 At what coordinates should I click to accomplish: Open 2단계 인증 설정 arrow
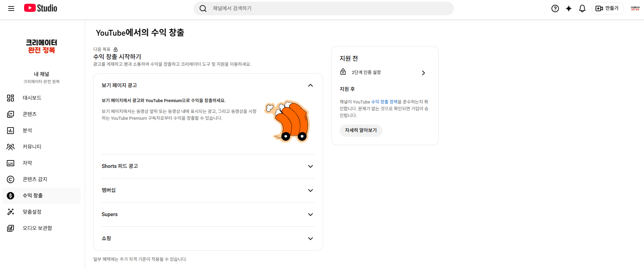pos(423,73)
